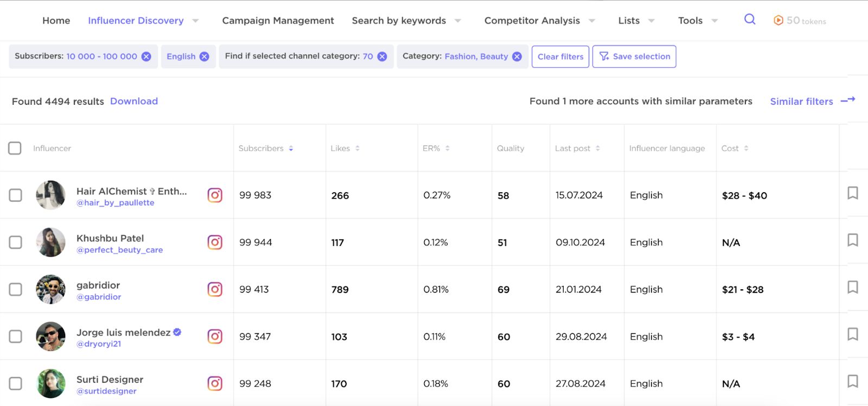868x406 pixels.
Task: Remove the channel category 70 filter
Action: coord(382,56)
